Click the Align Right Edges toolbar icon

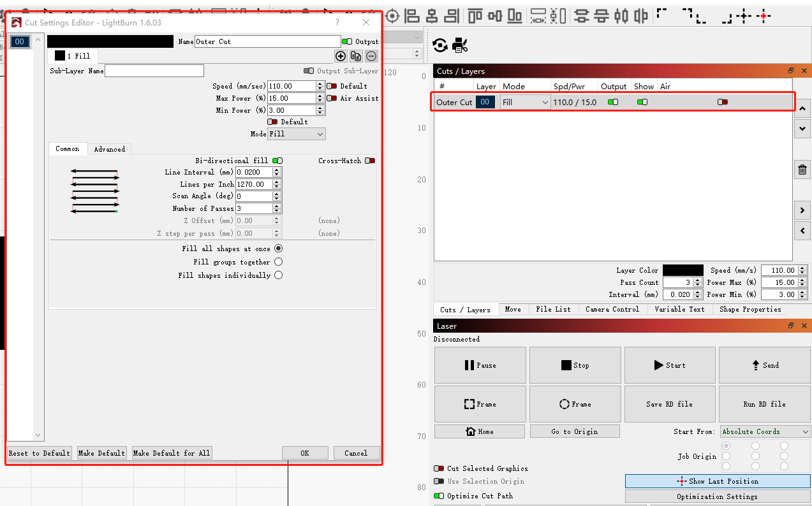tap(452, 16)
